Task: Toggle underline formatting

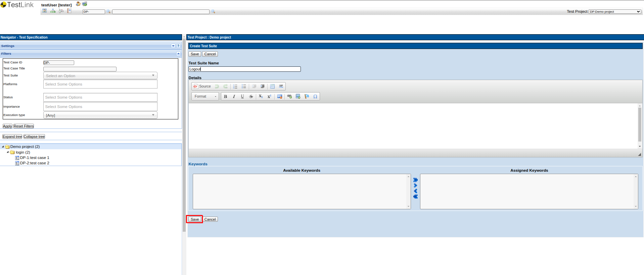Action: pos(242,97)
